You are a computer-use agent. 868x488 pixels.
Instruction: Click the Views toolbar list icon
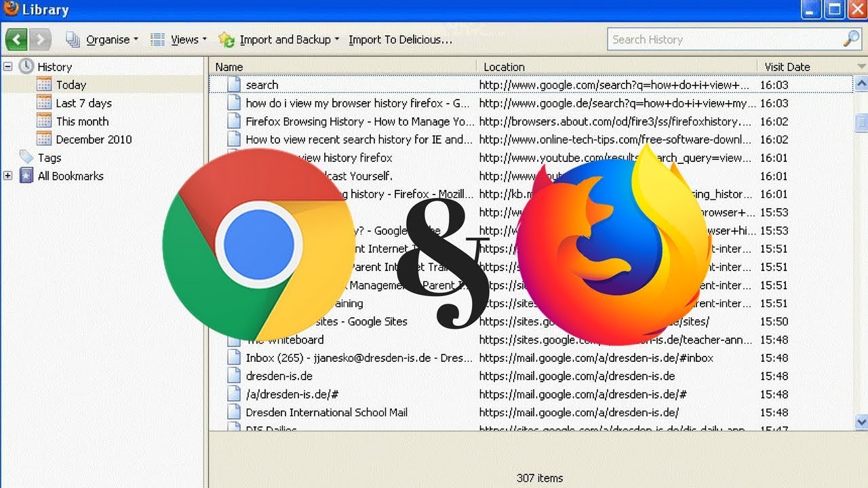[x=158, y=39]
